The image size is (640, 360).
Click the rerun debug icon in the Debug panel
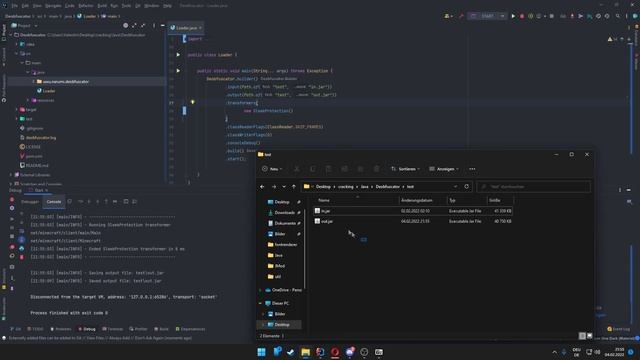click(12, 200)
